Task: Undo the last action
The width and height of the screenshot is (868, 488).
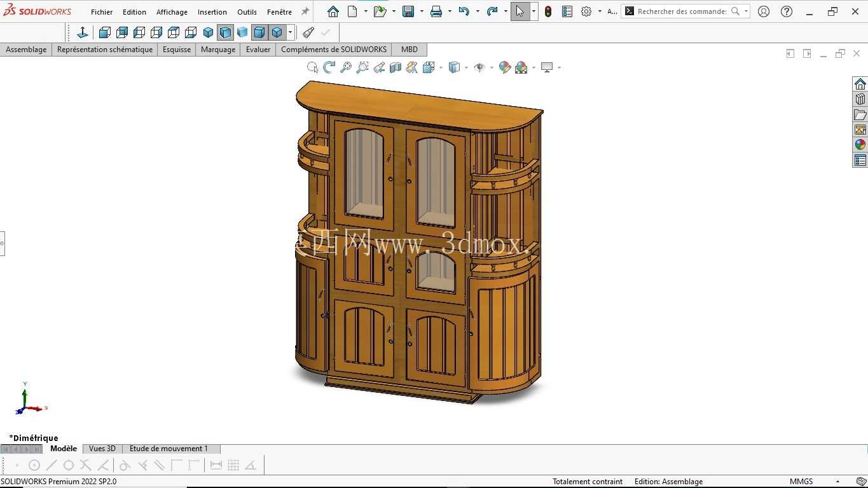Action: coord(464,11)
